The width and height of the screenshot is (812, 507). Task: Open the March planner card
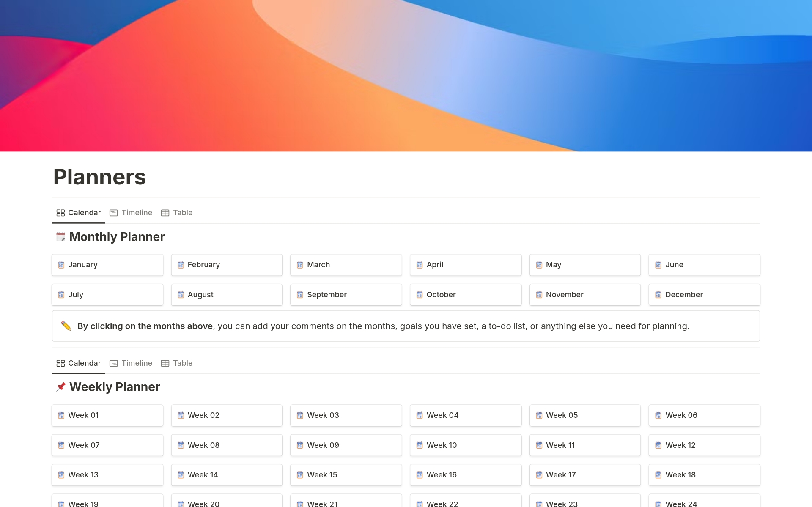[346, 265]
